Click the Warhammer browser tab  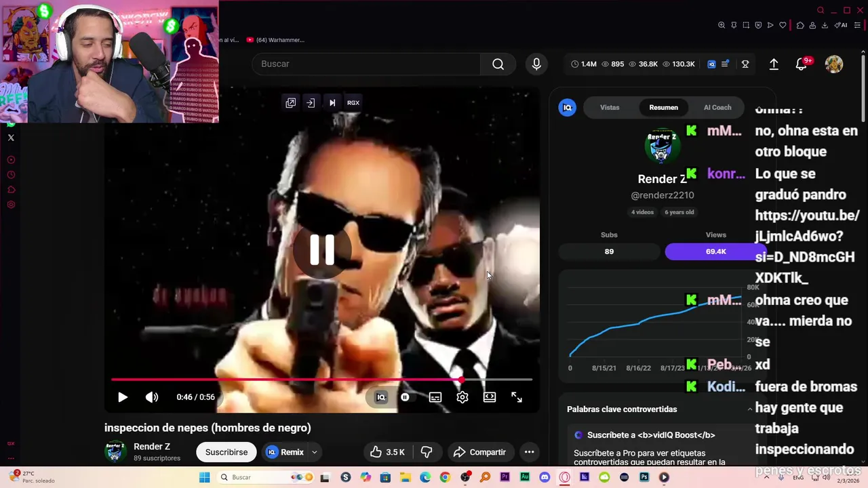[275, 40]
